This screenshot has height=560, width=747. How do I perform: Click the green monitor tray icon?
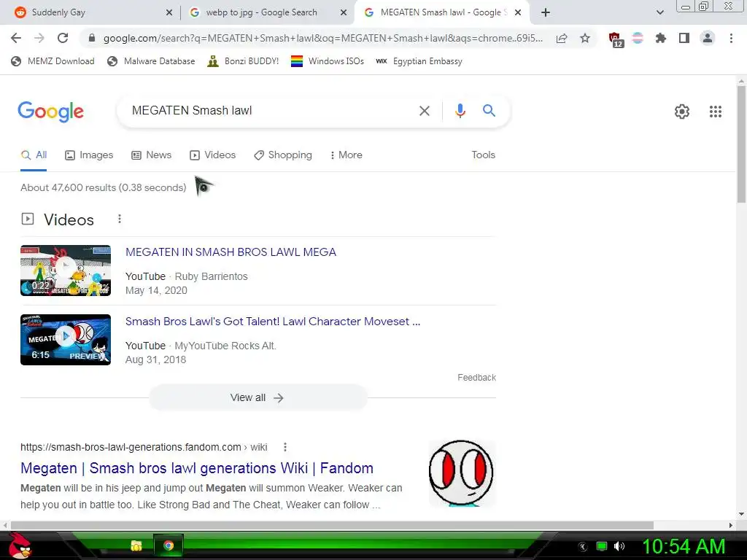[x=602, y=546]
